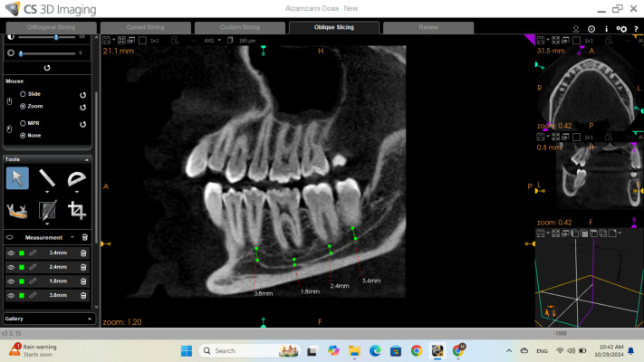Click save icon in axial view toolbar

[541, 40]
